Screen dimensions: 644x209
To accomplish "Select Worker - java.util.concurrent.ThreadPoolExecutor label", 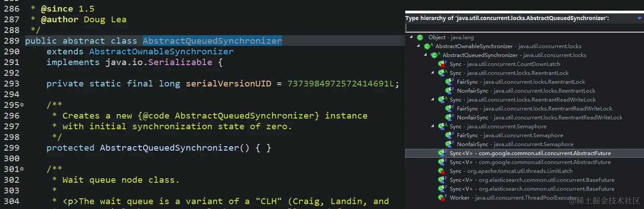I will click(514, 198).
